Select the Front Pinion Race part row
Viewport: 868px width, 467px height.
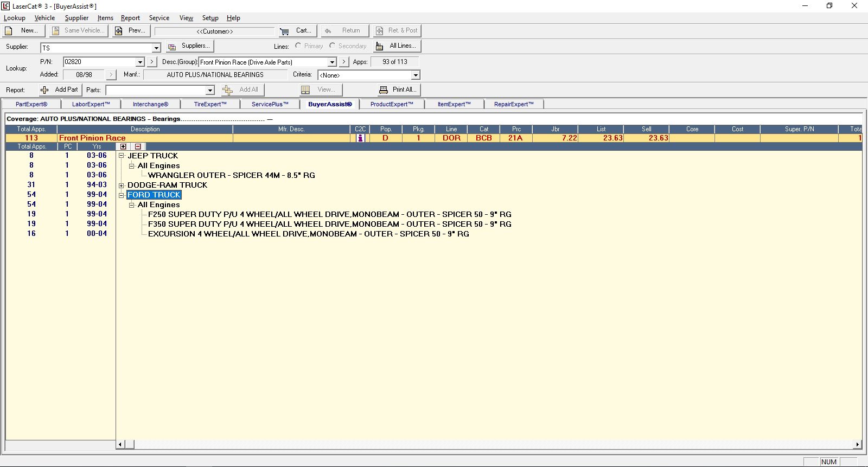pyautogui.click(x=433, y=138)
